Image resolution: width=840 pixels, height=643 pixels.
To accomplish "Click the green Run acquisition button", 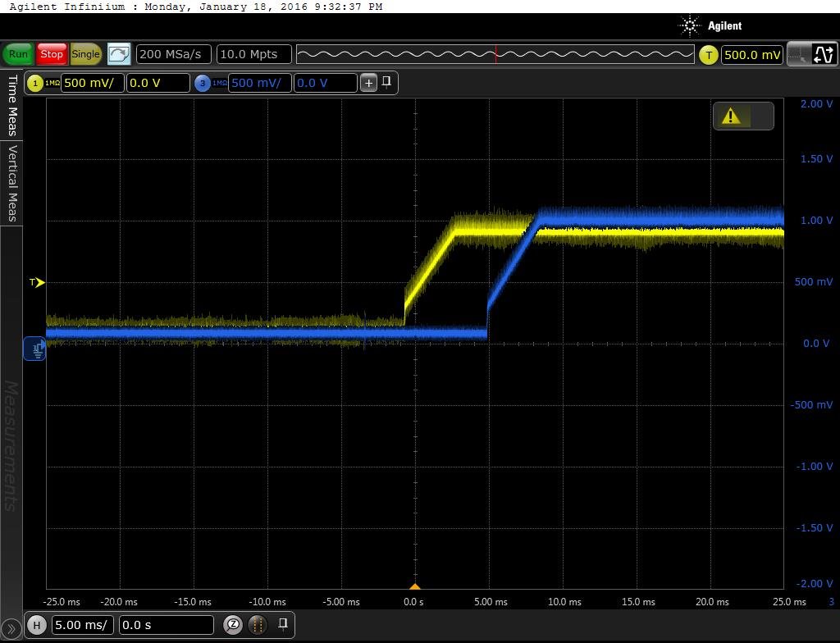I will [x=18, y=54].
